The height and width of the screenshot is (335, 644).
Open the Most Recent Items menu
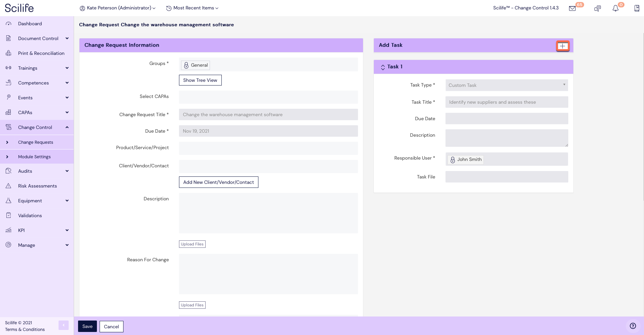[192, 8]
